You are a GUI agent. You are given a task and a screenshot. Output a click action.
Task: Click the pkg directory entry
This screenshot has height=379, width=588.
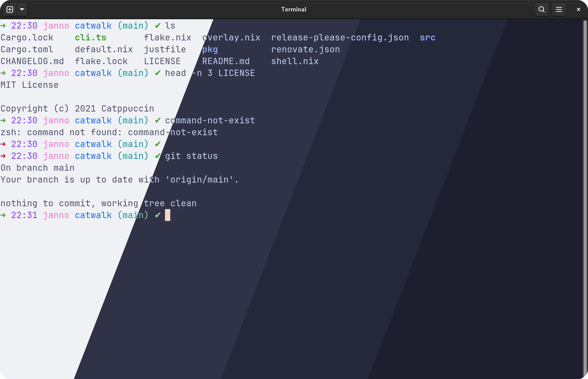click(210, 49)
